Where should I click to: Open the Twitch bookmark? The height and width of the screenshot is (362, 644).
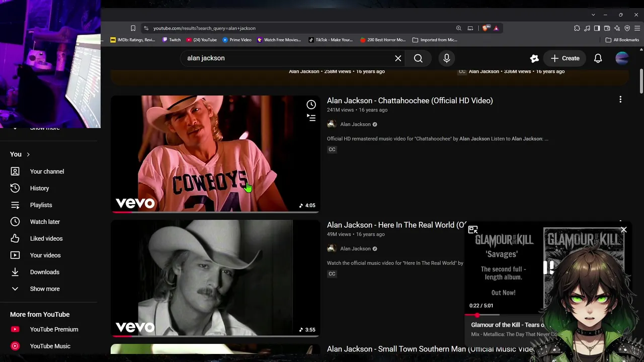point(172,40)
